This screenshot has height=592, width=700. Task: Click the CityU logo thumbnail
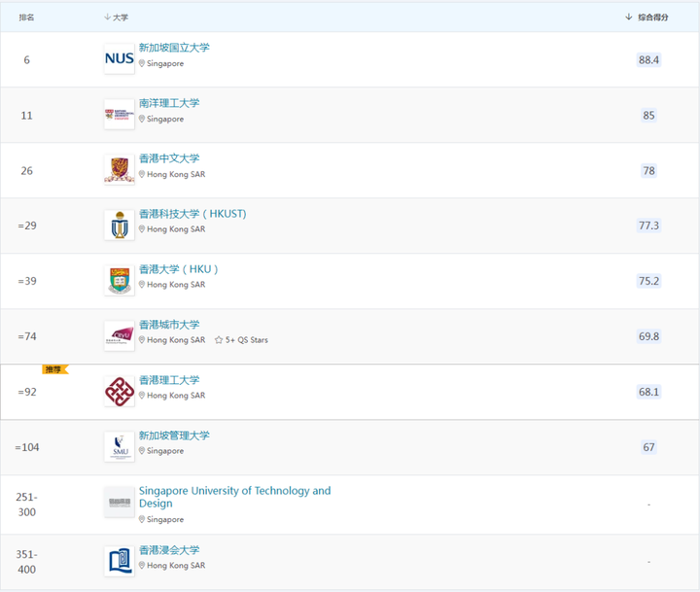coord(120,335)
